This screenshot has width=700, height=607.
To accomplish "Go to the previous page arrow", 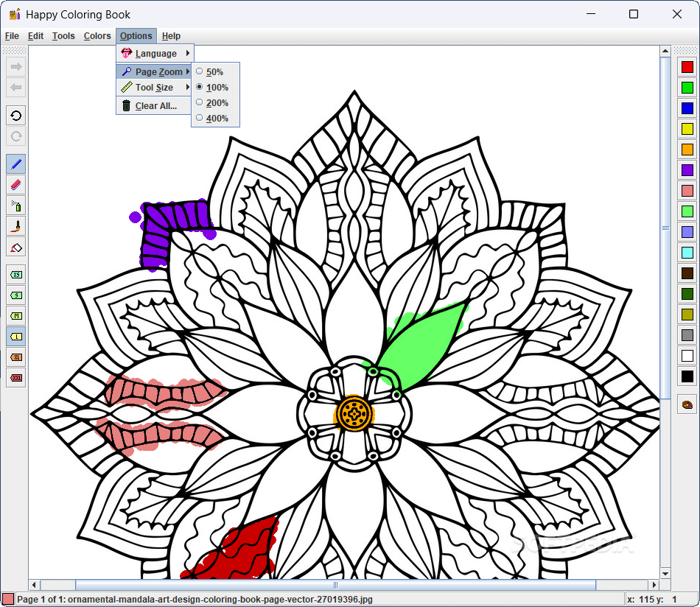I will pos(16,88).
